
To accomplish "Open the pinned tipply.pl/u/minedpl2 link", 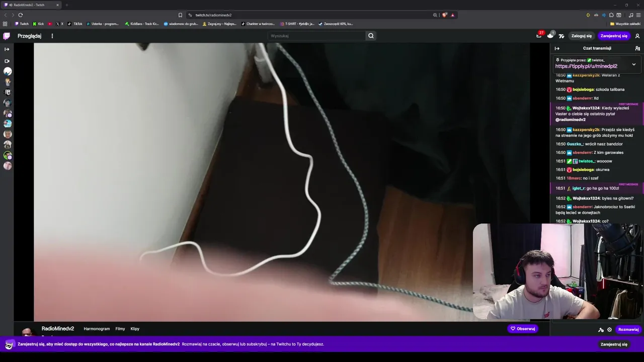I will point(586,66).
